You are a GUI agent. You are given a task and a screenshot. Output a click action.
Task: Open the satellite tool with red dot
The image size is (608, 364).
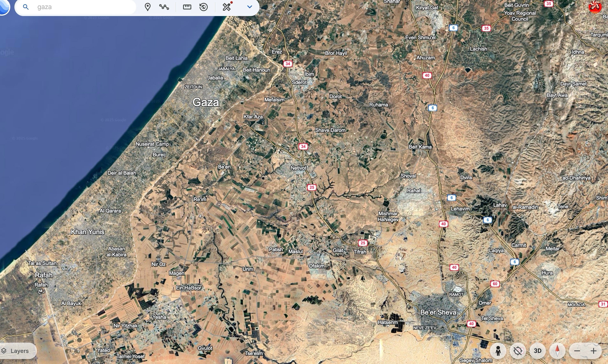coord(227,7)
